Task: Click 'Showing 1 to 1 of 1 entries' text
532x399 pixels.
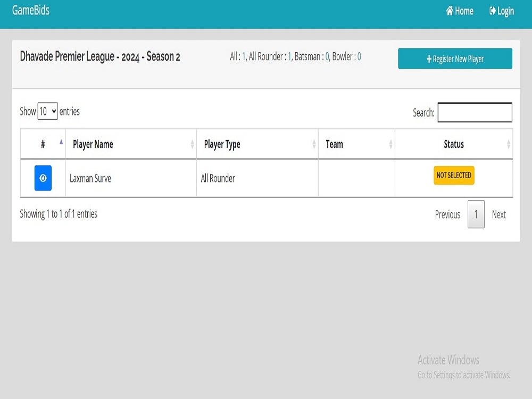Action: coord(59,214)
